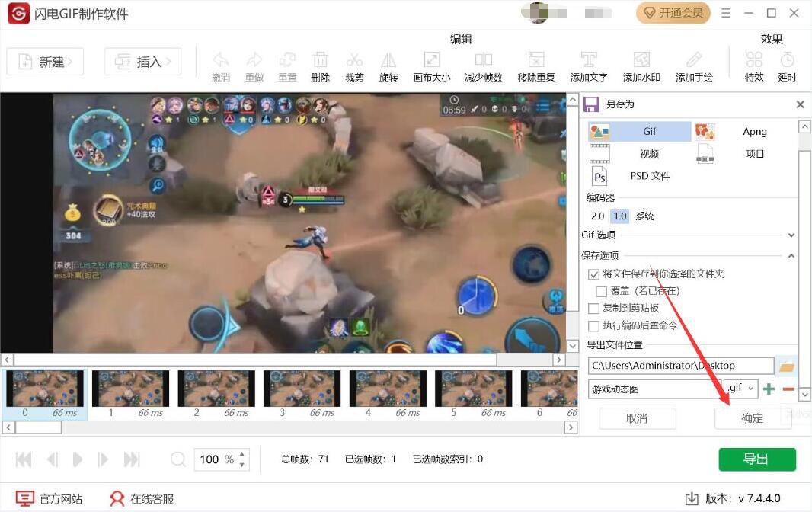Close the Save As (另存为) panel
The width and height of the screenshot is (812, 512).
(x=800, y=104)
